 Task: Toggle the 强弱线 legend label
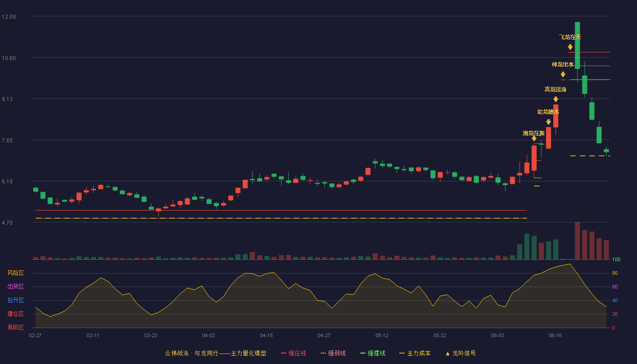coord(337,353)
